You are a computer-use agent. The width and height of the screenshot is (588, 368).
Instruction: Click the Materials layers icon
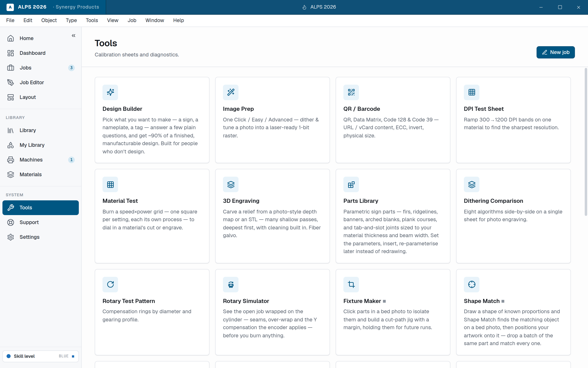coord(10,175)
